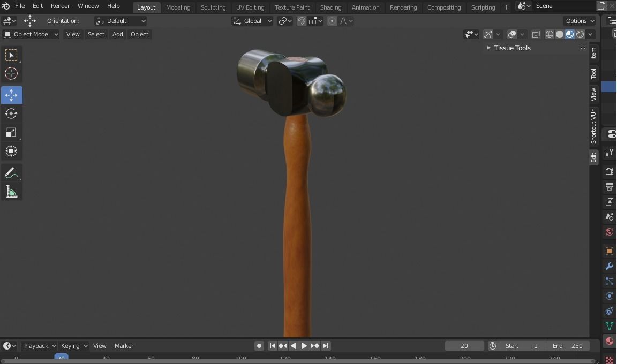Viewport: 617px width, 364px height.
Task: Switch to material preview shading
Action: click(570, 35)
